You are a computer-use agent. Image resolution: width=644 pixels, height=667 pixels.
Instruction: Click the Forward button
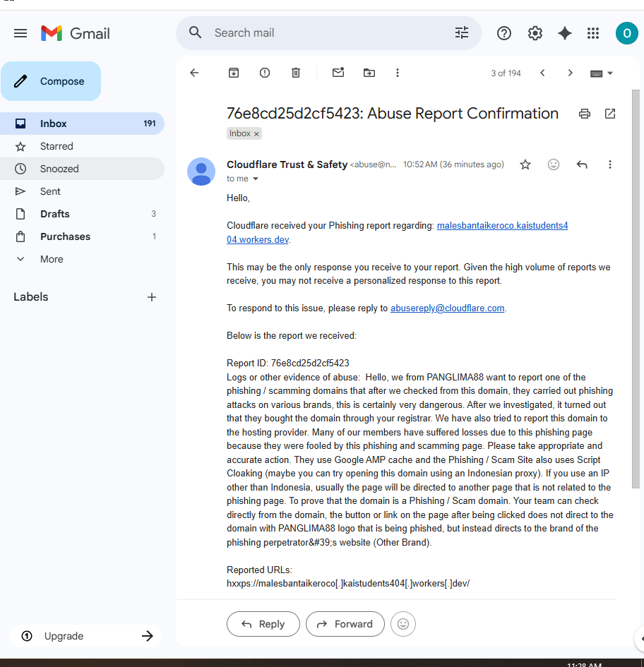coord(345,624)
